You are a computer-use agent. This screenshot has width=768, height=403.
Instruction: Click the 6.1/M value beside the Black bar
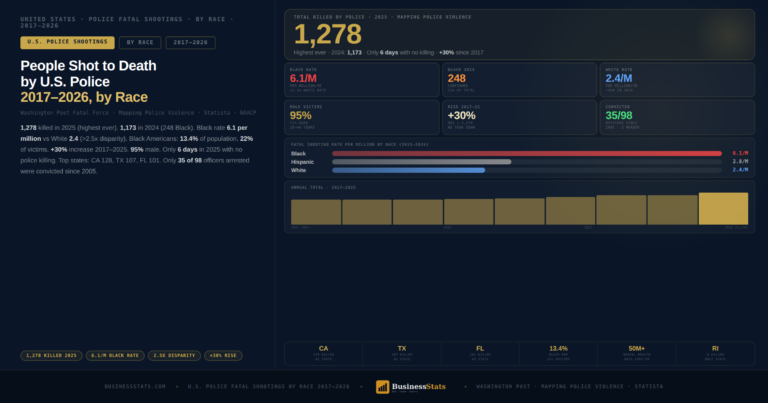coord(740,153)
